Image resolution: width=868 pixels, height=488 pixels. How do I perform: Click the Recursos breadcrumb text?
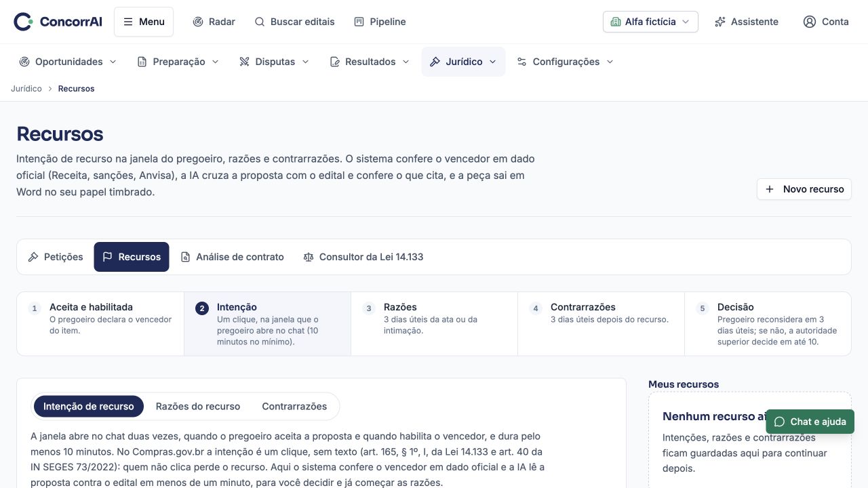(76, 89)
